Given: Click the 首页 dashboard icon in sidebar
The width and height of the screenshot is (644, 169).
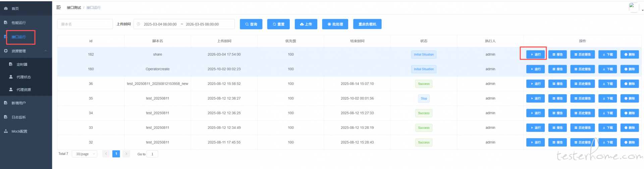Looking at the screenshot, I should (x=6, y=8).
